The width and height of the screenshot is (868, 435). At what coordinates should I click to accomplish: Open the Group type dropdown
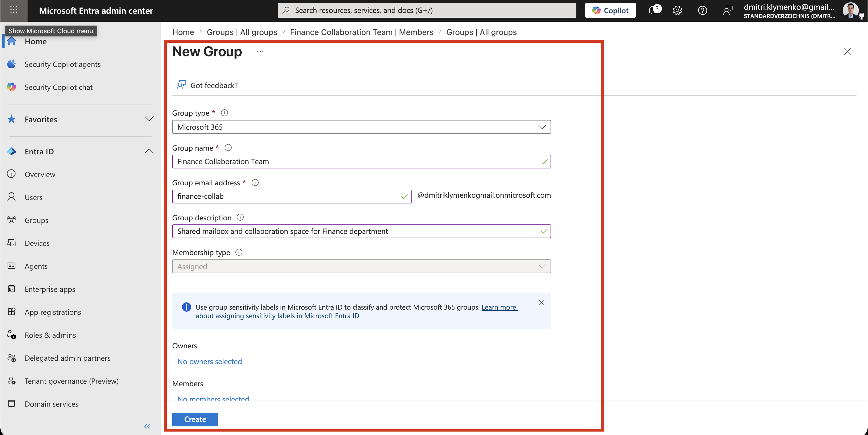click(362, 127)
